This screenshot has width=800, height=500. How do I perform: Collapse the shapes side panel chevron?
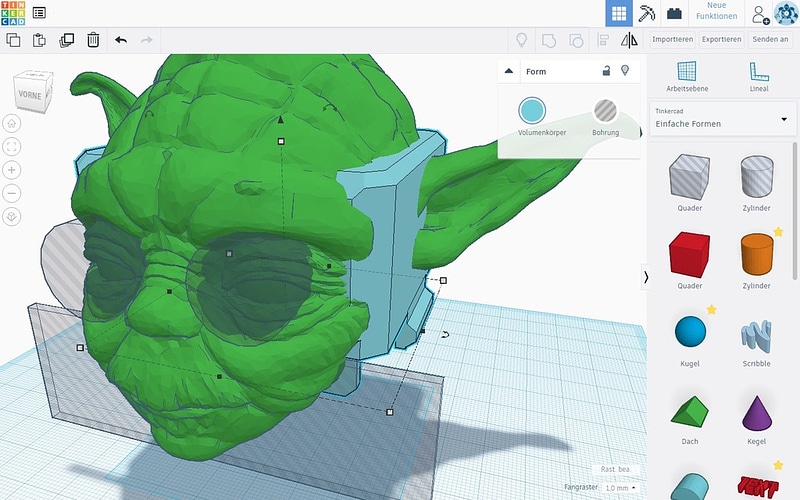pos(646,277)
